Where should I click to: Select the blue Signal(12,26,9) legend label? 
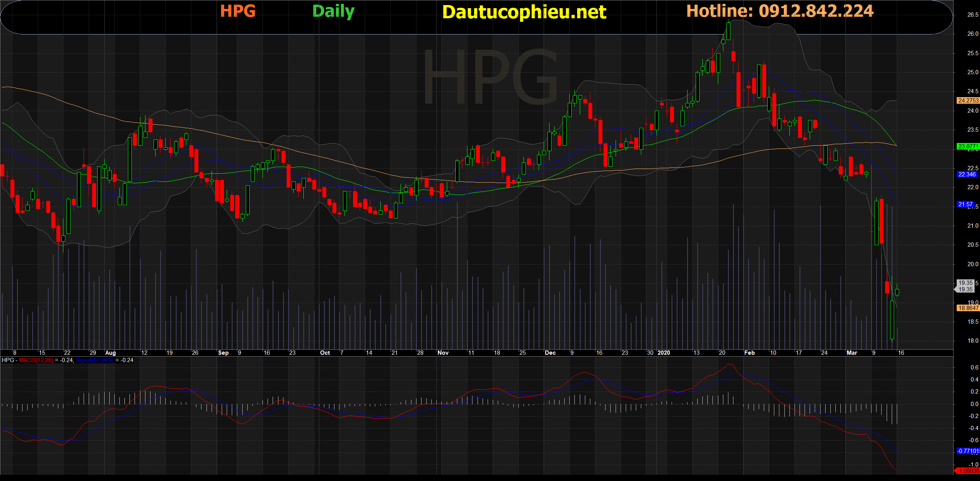point(94,360)
